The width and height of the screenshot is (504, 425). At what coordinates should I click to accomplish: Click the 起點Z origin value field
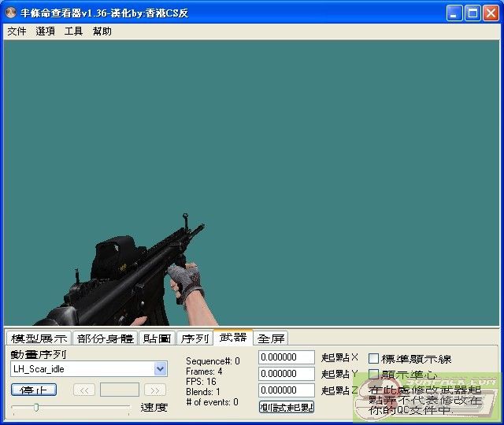(287, 390)
